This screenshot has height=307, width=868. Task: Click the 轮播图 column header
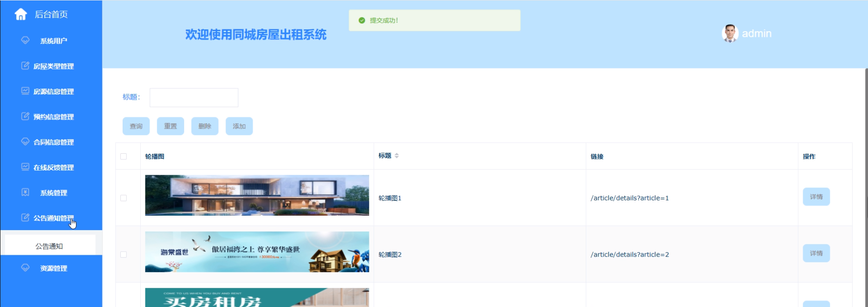[x=155, y=157]
